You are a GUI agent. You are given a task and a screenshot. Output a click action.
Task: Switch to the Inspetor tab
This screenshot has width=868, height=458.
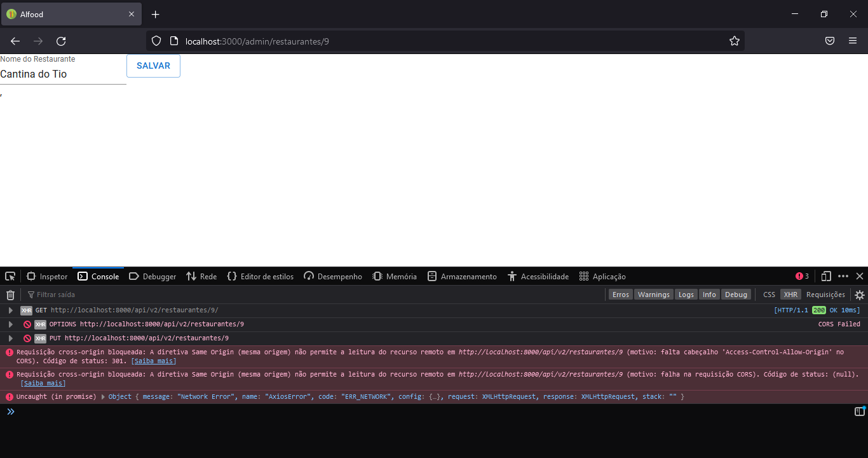[47, 276]
